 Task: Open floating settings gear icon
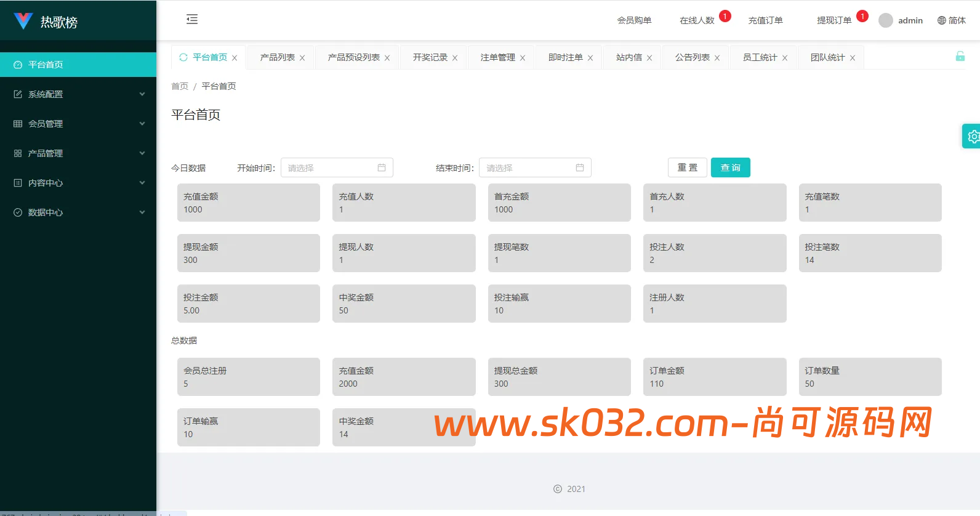973,136
